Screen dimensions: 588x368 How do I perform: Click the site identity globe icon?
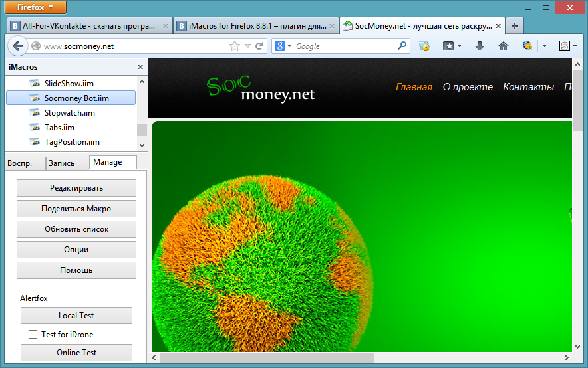point(36,46)
